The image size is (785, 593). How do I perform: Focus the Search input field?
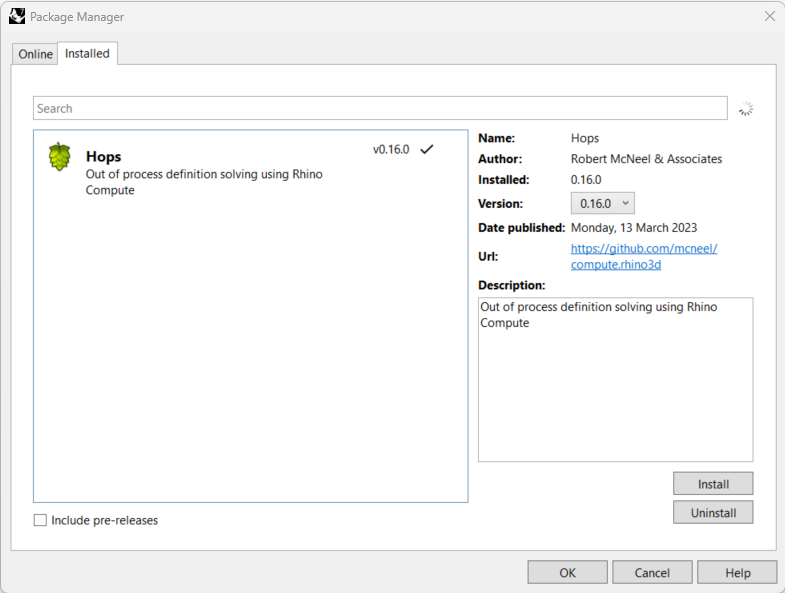380,108
